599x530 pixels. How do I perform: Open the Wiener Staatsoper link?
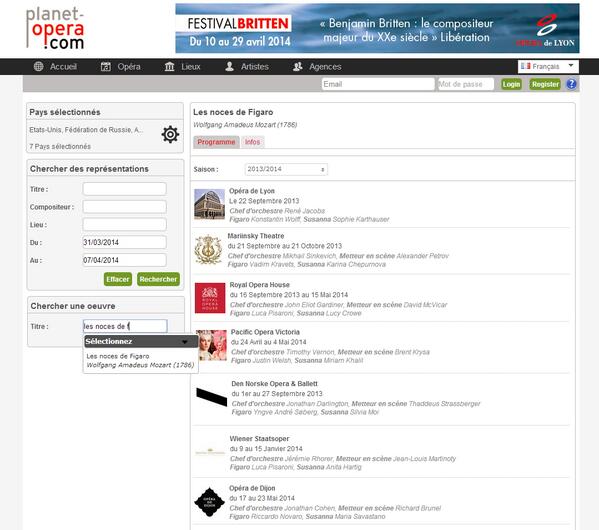point(259,439)
